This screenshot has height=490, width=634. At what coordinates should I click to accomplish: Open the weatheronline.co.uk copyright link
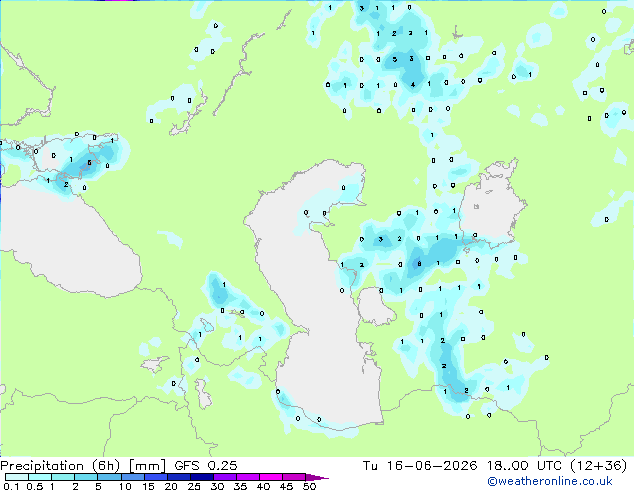(x=550, y=481)
